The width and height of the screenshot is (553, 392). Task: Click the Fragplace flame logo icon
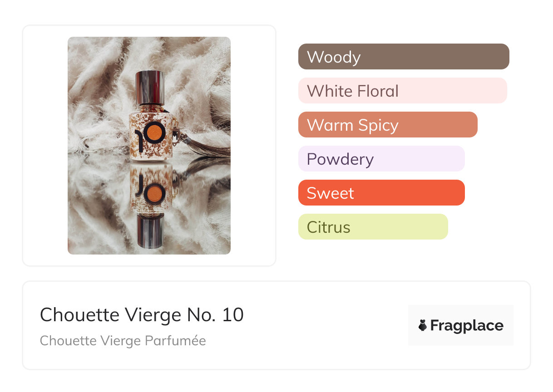423,325
